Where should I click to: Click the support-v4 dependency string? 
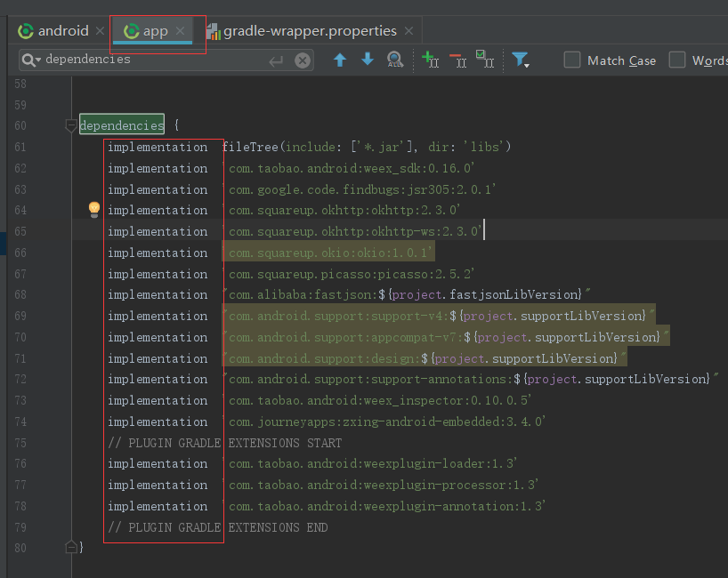tap(440, 316)
